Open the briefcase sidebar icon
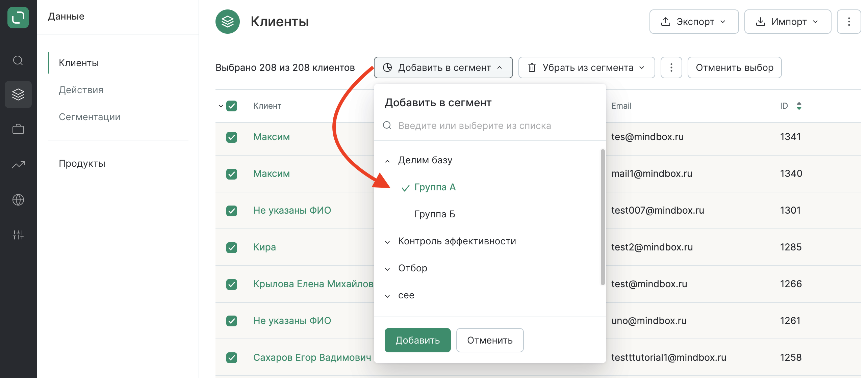The image size is (868, 378). click(18, 129)
